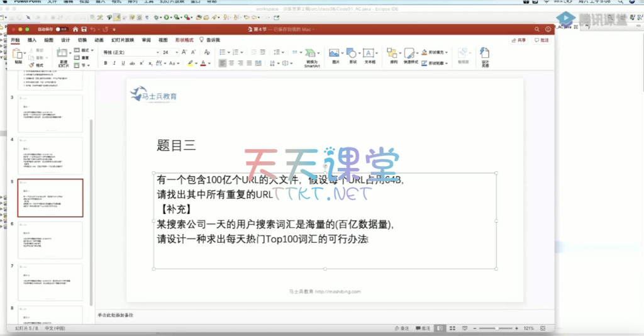
Task: Click the zoom slider in status bar
Action: [x=497, y=328]
